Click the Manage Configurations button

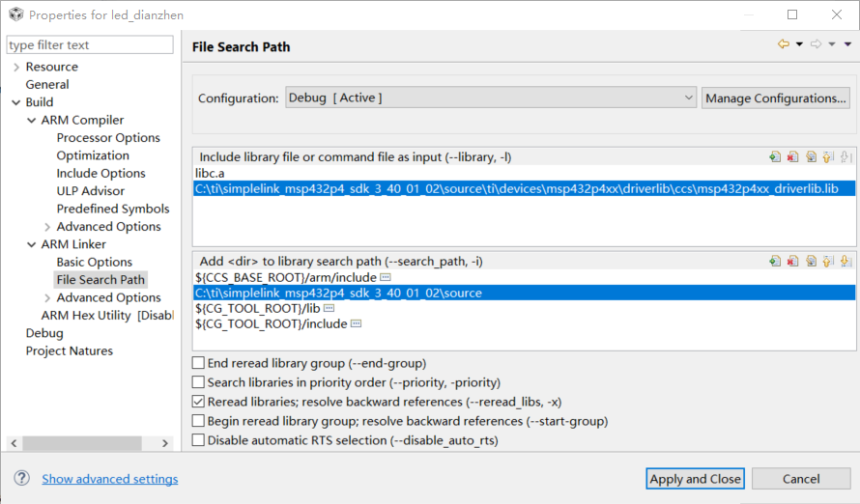[775, 98]
